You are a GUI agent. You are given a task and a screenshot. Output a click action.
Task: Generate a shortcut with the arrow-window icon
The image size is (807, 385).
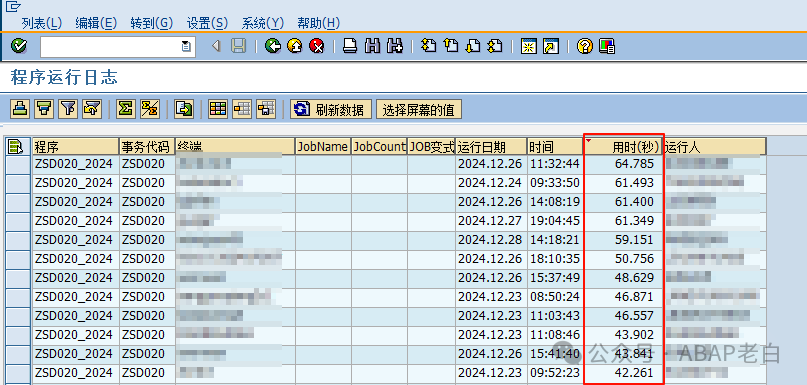tap(551, 46)
